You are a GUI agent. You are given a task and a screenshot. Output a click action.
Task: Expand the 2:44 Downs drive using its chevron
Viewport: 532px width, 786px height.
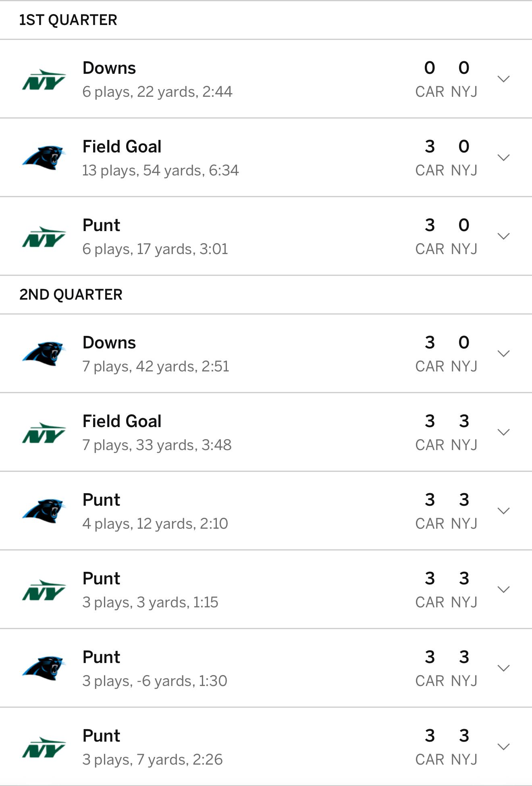click(x=503, y=79)
